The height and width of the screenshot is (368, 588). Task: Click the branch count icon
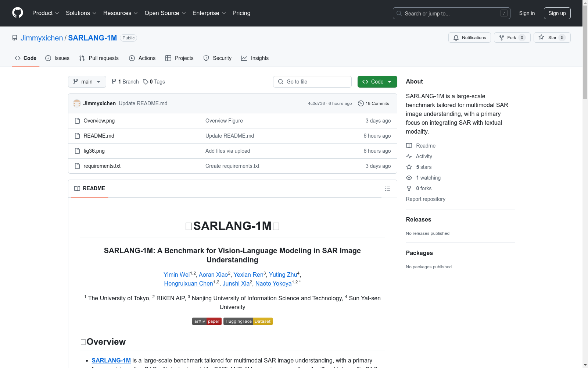coord(114,82)
